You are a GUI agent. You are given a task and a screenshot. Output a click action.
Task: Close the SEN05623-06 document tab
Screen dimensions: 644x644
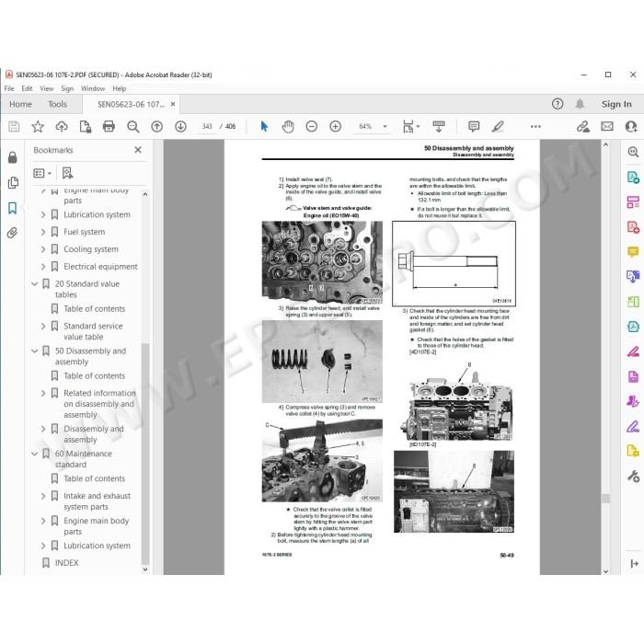pos(173,104)
